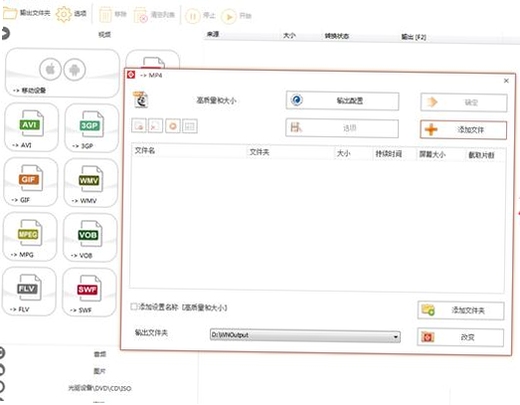Click the 添加文件 add file button

coord(463,130)
